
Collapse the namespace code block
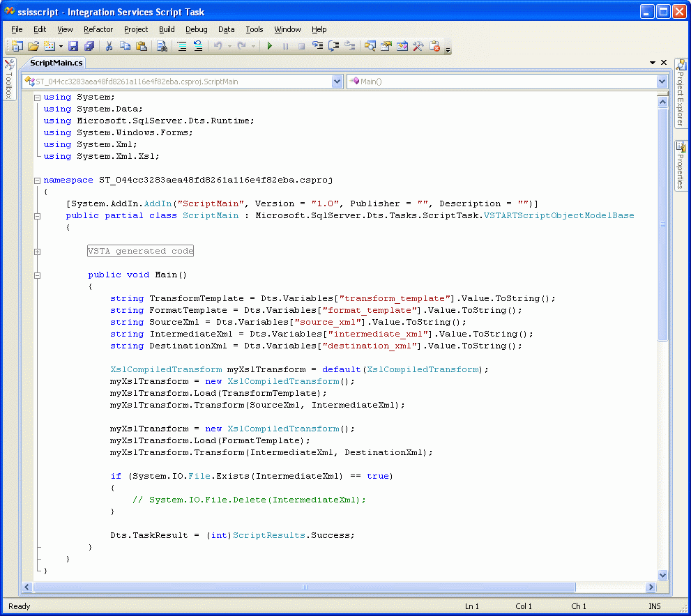38,180
